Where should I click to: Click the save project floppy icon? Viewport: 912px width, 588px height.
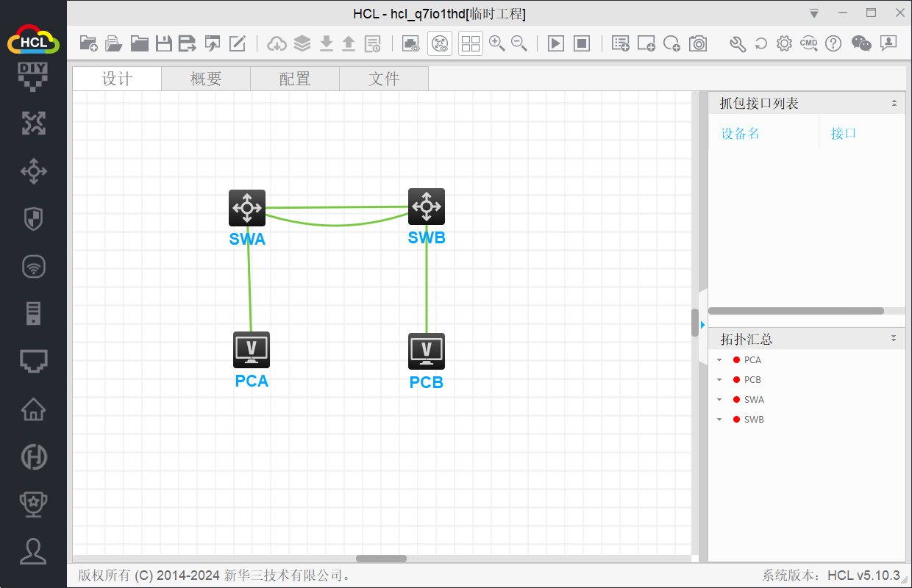point(163,43)
